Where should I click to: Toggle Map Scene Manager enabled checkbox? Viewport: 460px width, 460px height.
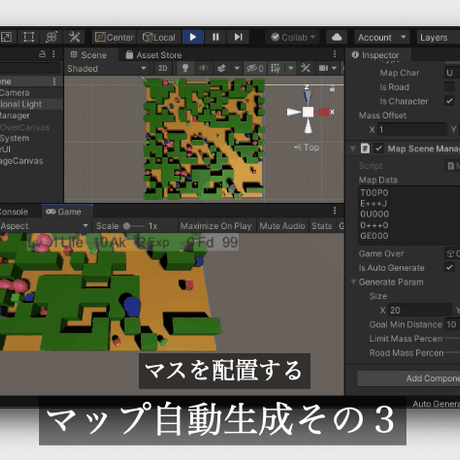(379, 148)
